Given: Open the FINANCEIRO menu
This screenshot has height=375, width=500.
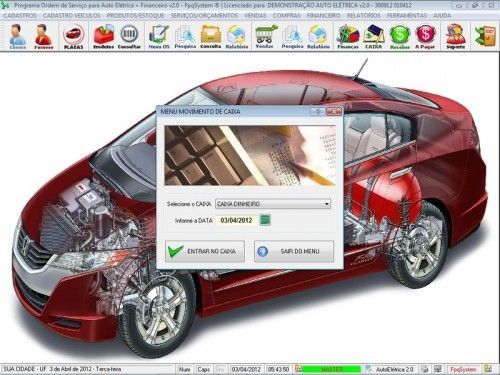Looking at the screenshot, I should pyautogui.click(x=323, y=16).
